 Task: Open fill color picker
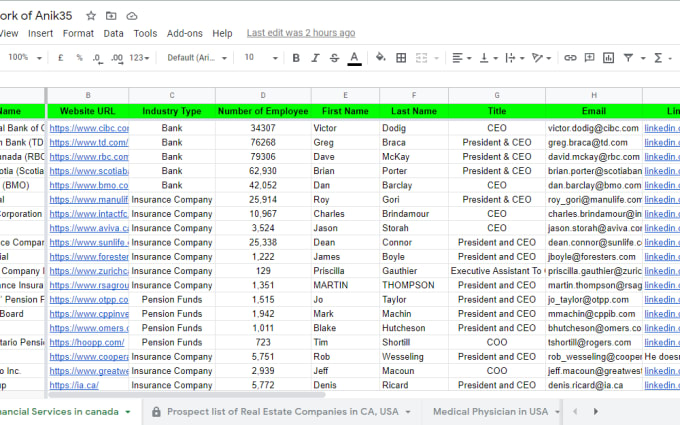(x=380, y=57)
